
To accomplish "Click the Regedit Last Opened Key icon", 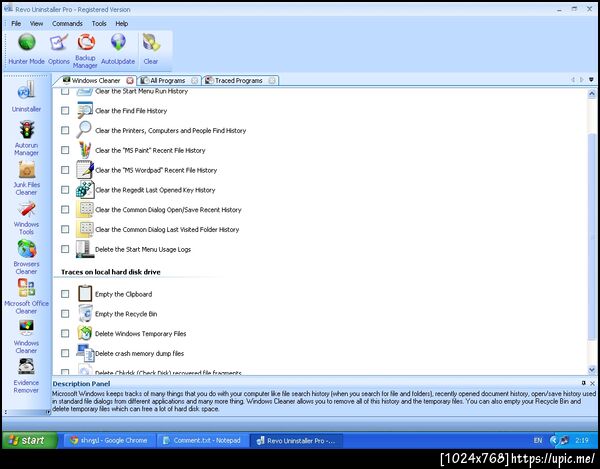I will coord(85,189).
